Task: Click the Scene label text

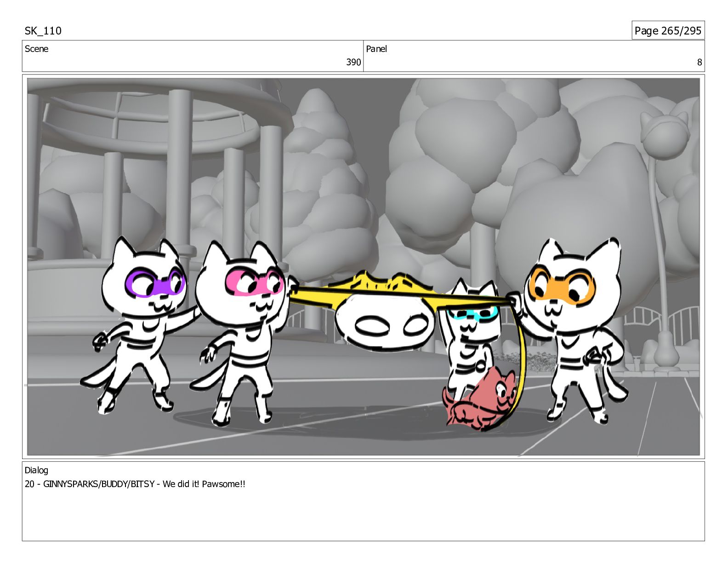Action: [x=36, y=49]
